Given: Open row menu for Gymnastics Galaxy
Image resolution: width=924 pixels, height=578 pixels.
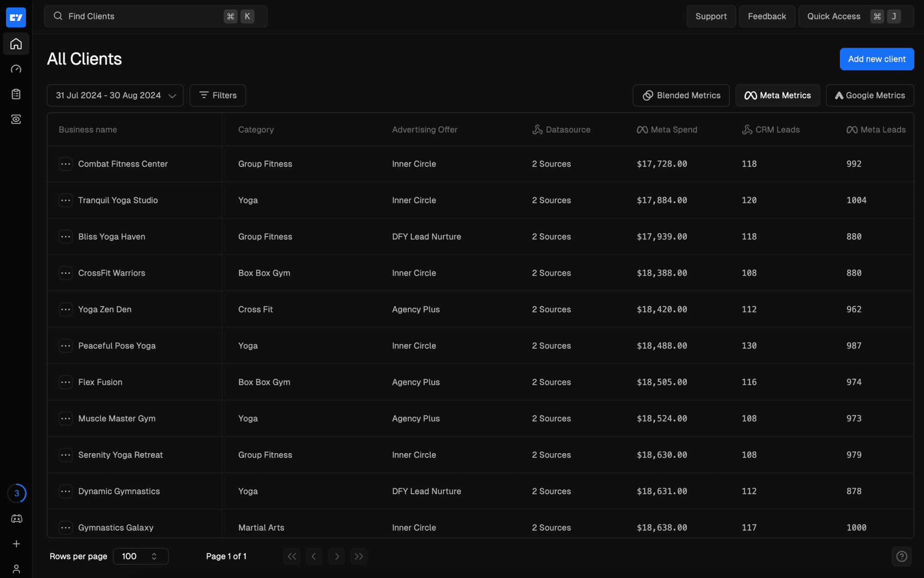Looking at the screenshot, I should (x=65, y=527).
